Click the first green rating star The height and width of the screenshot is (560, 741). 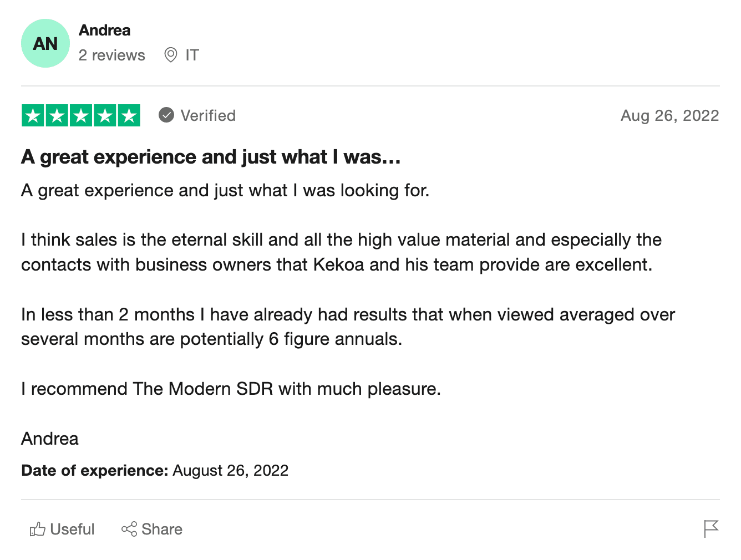33,115
